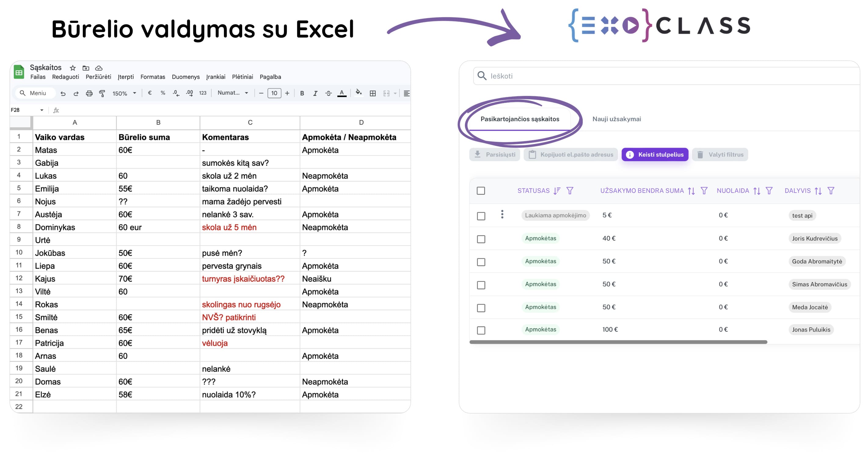Open the Failas menu
This screenshot has height=453, width=868.
click(x=38, y=77)
